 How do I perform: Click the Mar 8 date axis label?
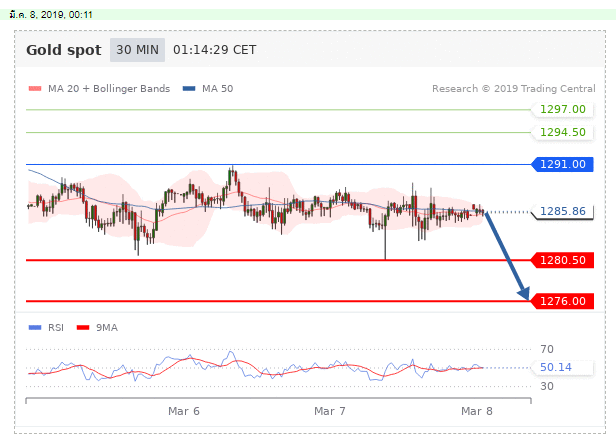point(477,412)
